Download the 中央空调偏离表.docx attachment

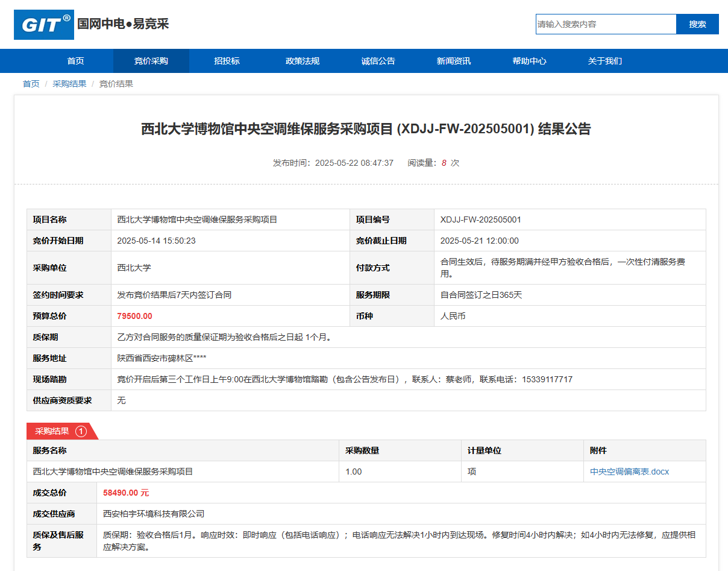tap(629, 472)
